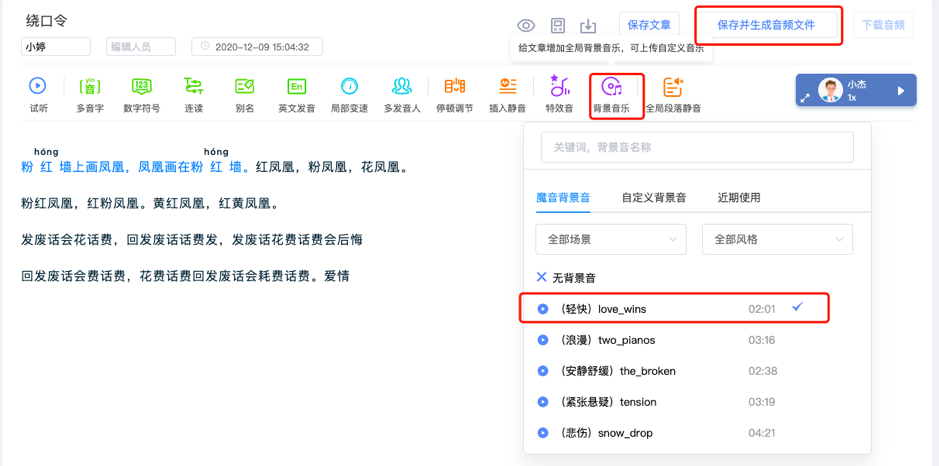939x466 pixels.
Task: Click the 连读 liaison tool icon
Action: (x=193, y=86)
